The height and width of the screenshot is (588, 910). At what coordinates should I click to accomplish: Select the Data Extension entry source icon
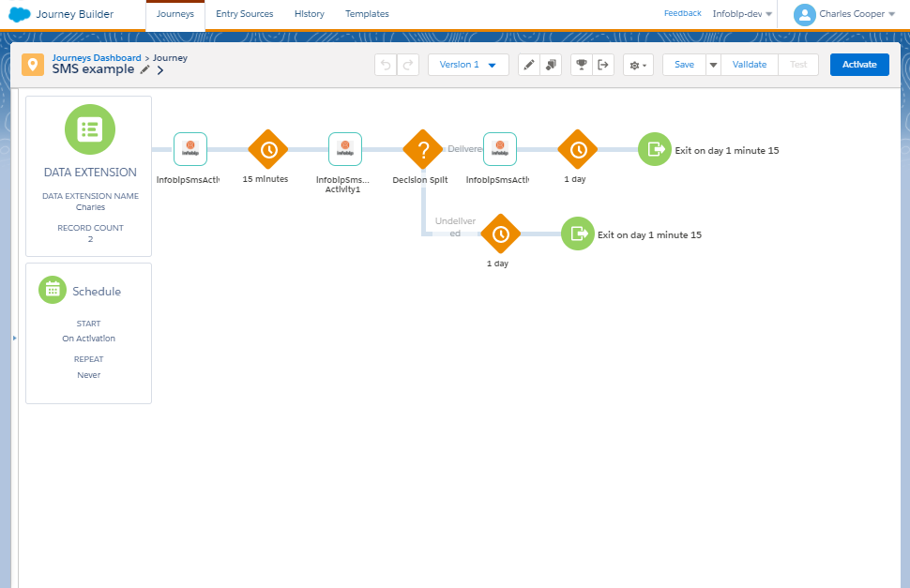coord(89,129)
